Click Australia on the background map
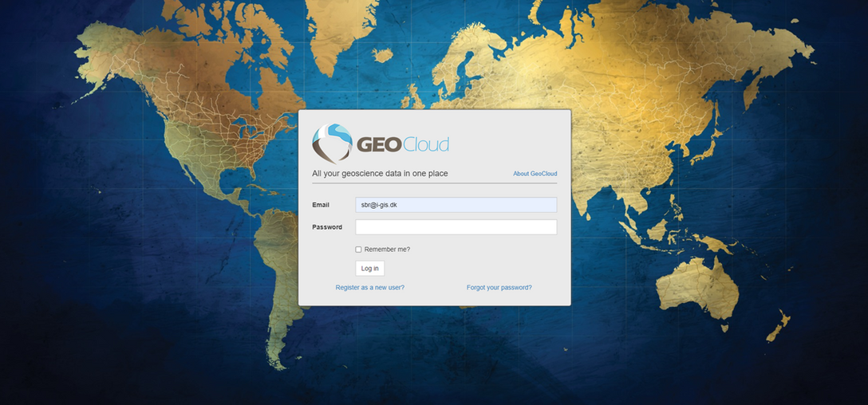This screenshot has width=868, height=405. [697, 288]
